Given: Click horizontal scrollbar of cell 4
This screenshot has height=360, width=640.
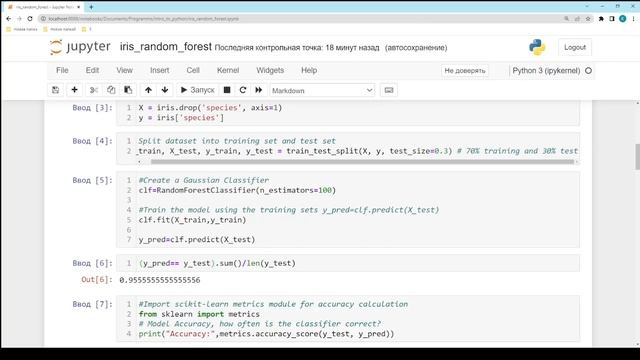Looking at the screenshot, I should pos(362,162).
